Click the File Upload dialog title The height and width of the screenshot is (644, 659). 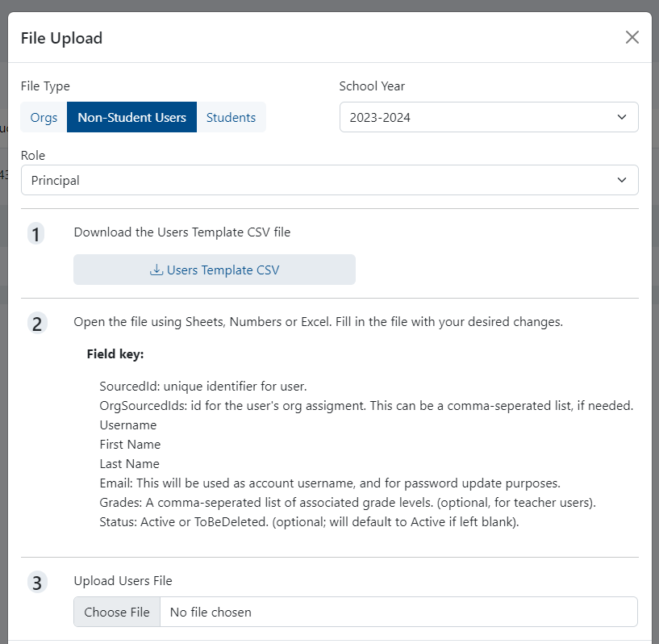pos(61,38)
